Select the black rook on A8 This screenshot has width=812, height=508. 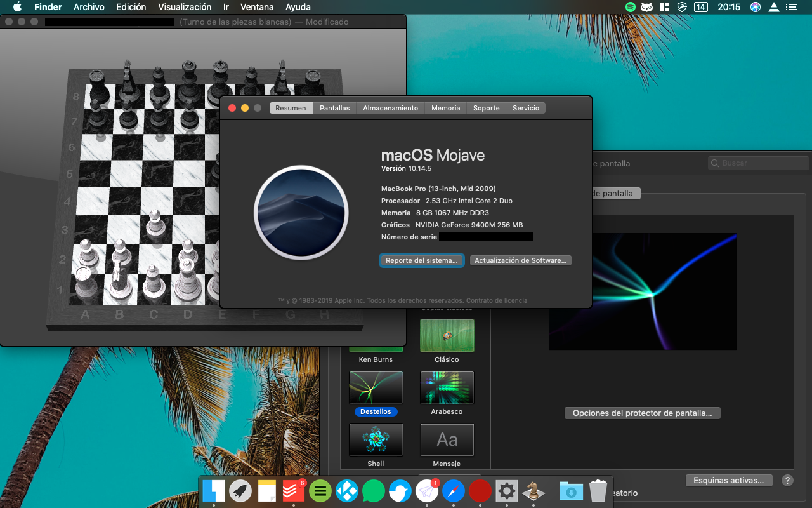point(97,88)
